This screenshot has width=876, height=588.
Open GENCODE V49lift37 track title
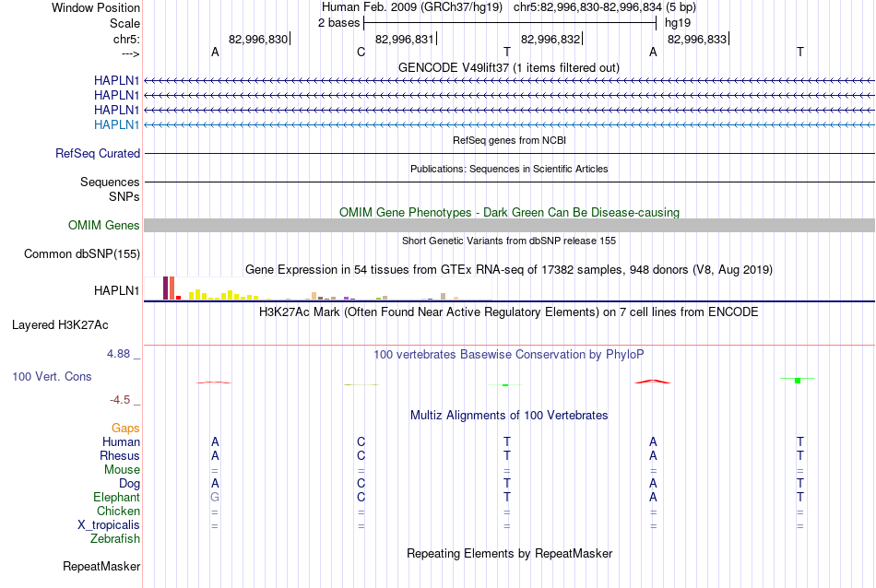click(x=508, y=67)
